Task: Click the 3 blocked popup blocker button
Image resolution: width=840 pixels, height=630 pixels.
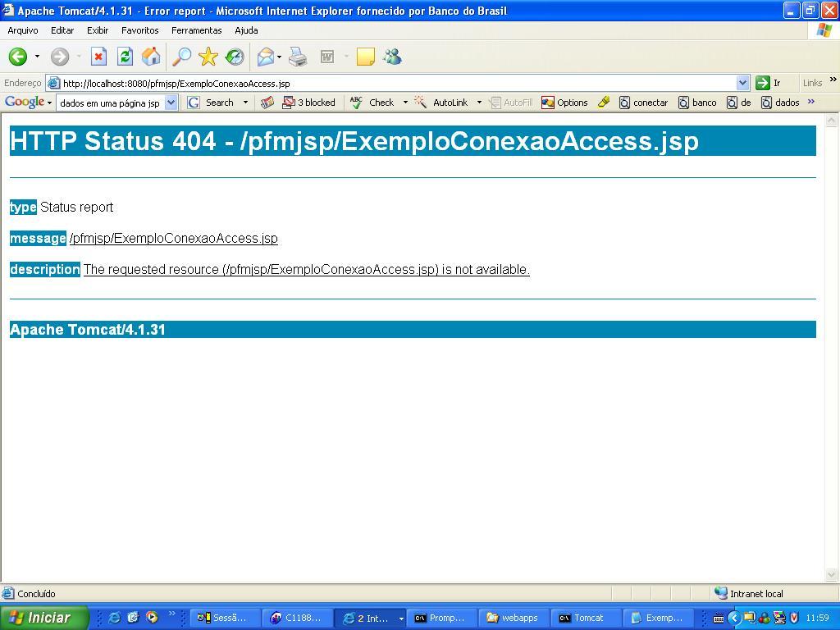Action: 308,103
